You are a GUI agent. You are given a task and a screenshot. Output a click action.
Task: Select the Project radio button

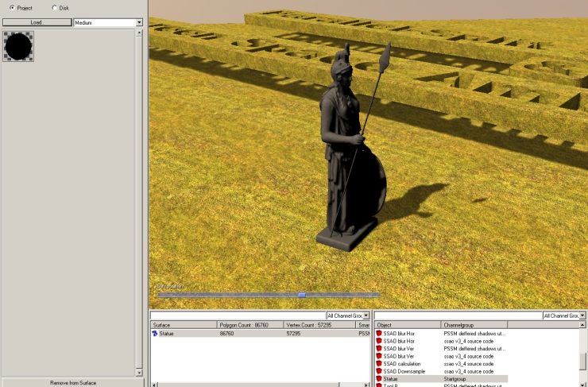pyautogui.click(x=13, y=7)
